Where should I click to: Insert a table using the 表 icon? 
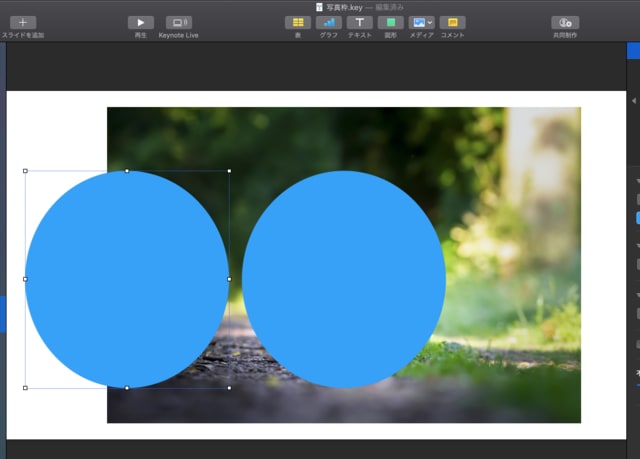pyautogui.click(x=297, y=22)
